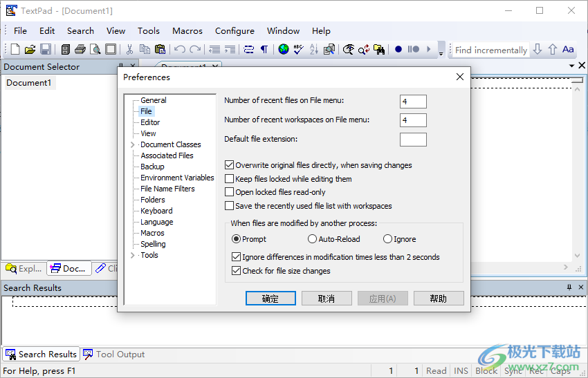Enable Save recently used file list with workspaces
Image resolution: width=588 pixels, height=378 pixels.
point(229,206)
